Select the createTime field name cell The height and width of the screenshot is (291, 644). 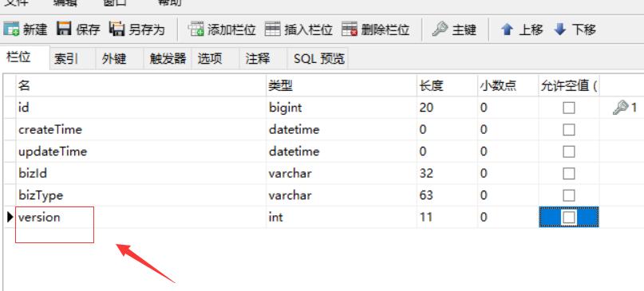(141, 129)
